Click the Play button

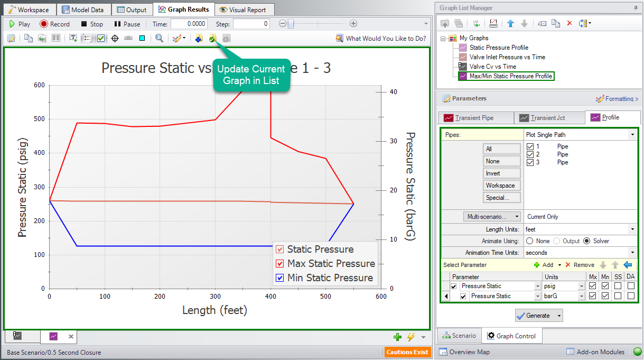pyautogui.click(x=18, y=24)
